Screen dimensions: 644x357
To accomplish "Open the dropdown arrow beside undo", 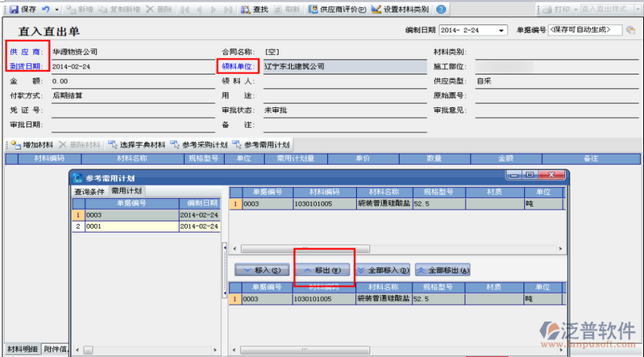I will pos(56,10).
